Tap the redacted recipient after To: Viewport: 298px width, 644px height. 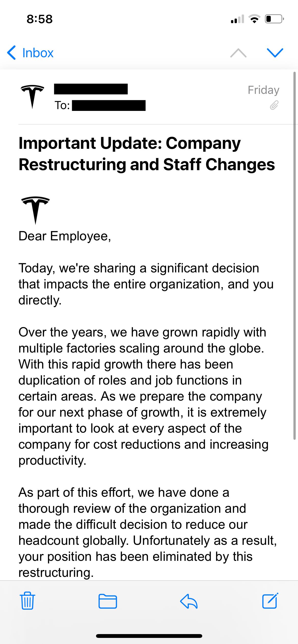(109, 106)
